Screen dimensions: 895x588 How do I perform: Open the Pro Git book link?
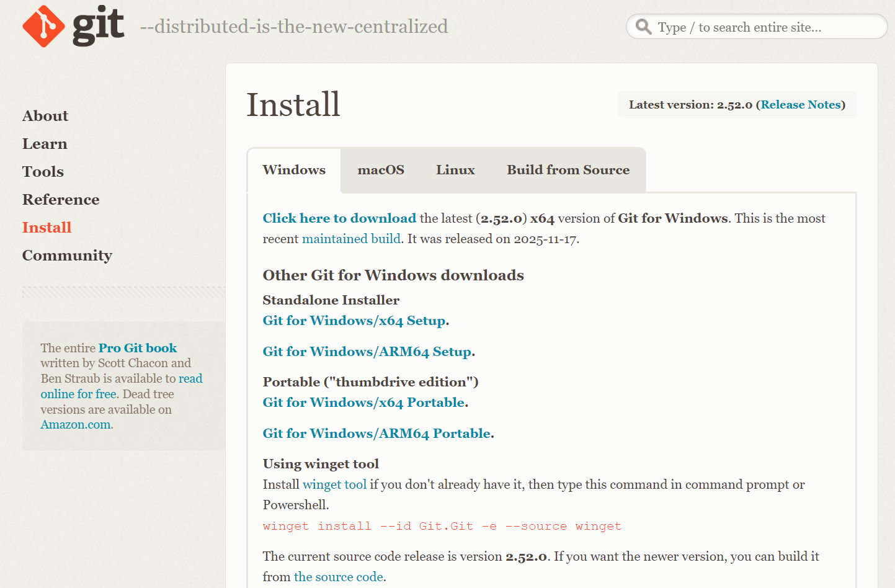tap(138, 348)
